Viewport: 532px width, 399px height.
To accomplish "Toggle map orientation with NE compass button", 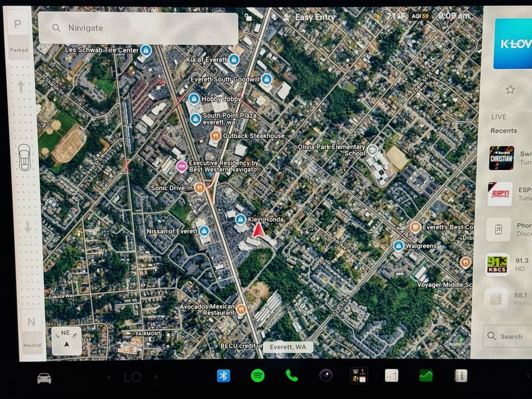I will tap(66, 341).
